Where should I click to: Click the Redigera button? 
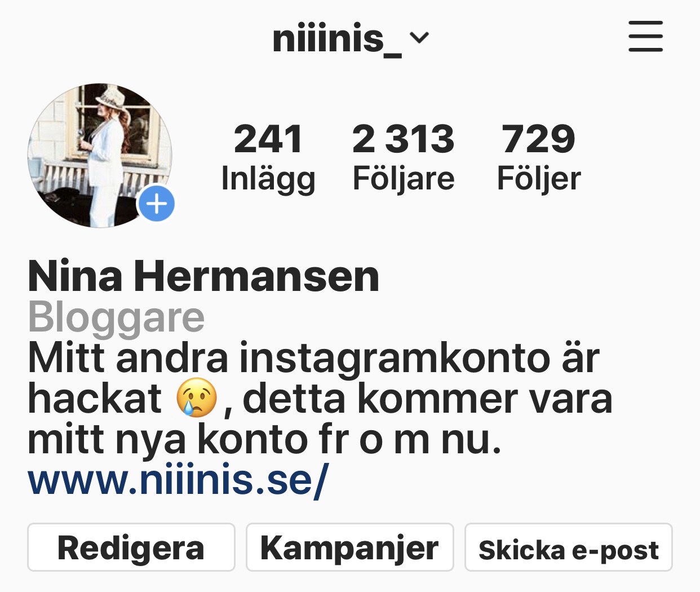131,547
